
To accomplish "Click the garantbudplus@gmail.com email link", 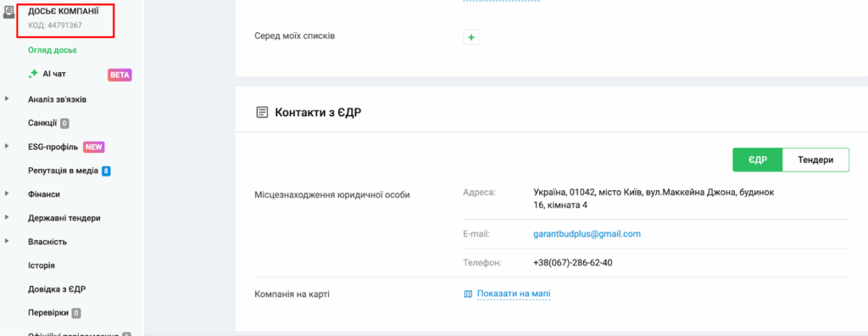I will [587, 234].
